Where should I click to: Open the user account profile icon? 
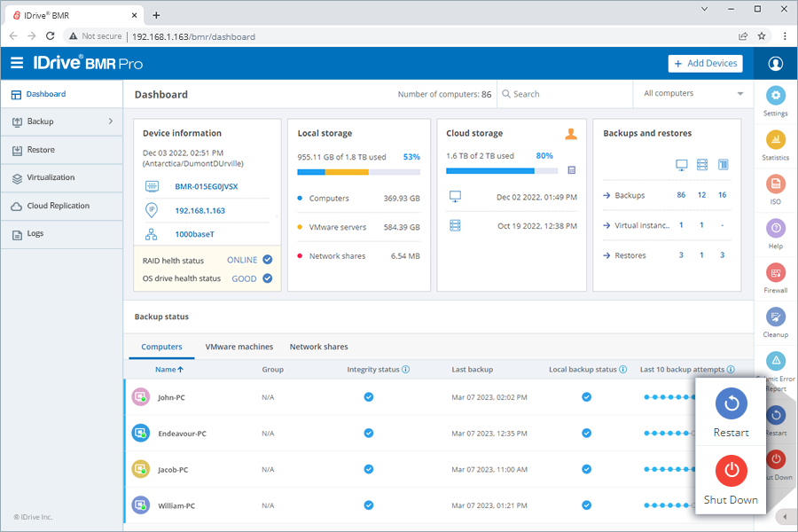pyautogui.click(x=775, y=64)
